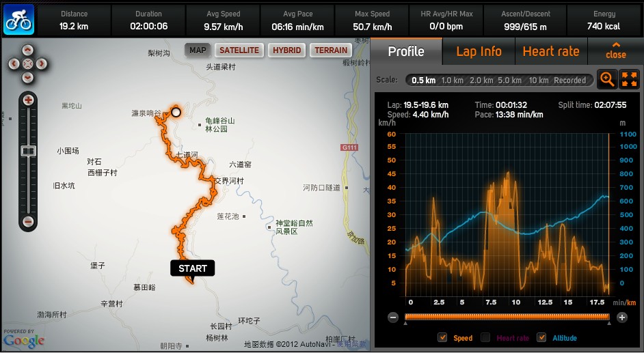This screenshot has height=353, width=644.
Task: Open the Heart rate tab
Action: (550, 51)
